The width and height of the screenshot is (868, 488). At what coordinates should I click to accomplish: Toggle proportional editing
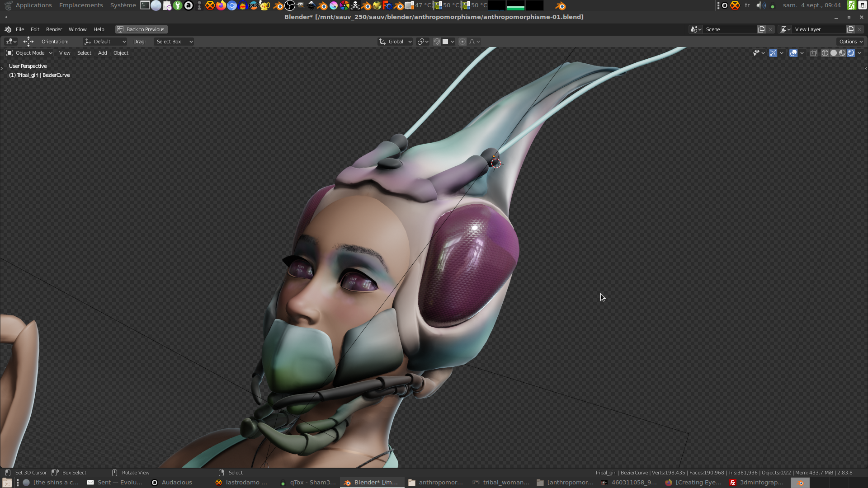pos(462,42)
